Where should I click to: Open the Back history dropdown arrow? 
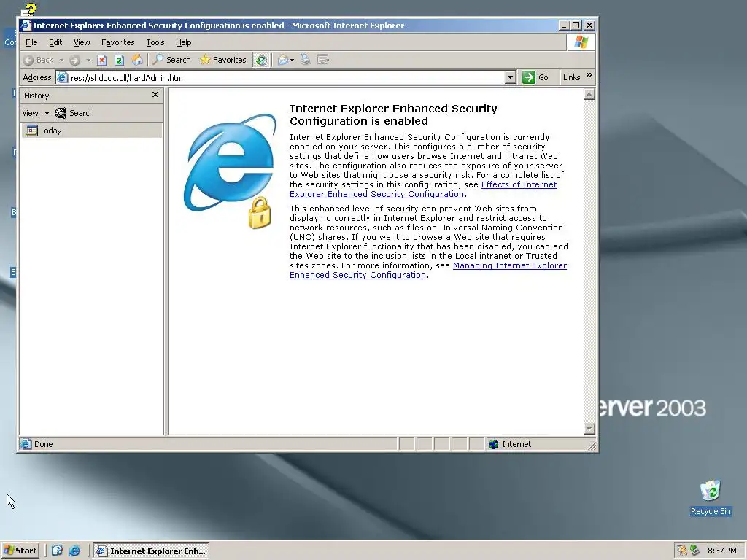click(x=61, y=60)
